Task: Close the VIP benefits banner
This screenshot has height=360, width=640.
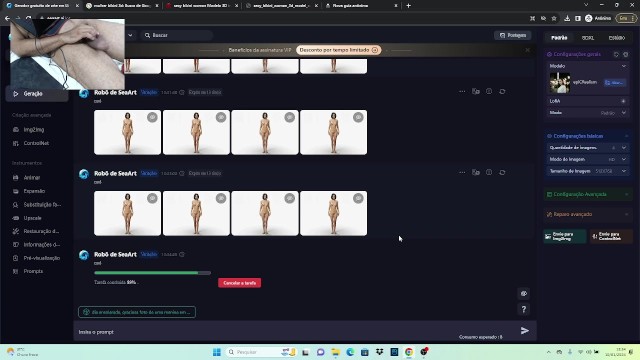Action: click(x=527, y=50)
